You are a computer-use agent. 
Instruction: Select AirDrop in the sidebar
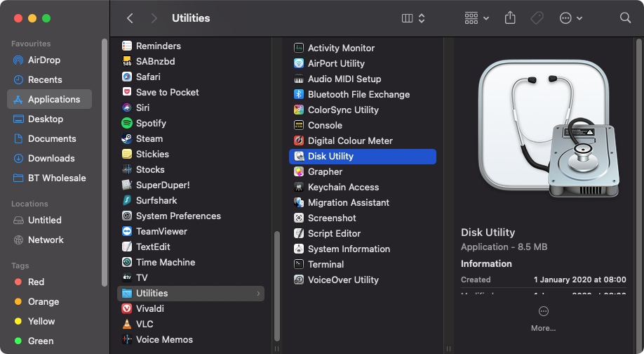49,60
